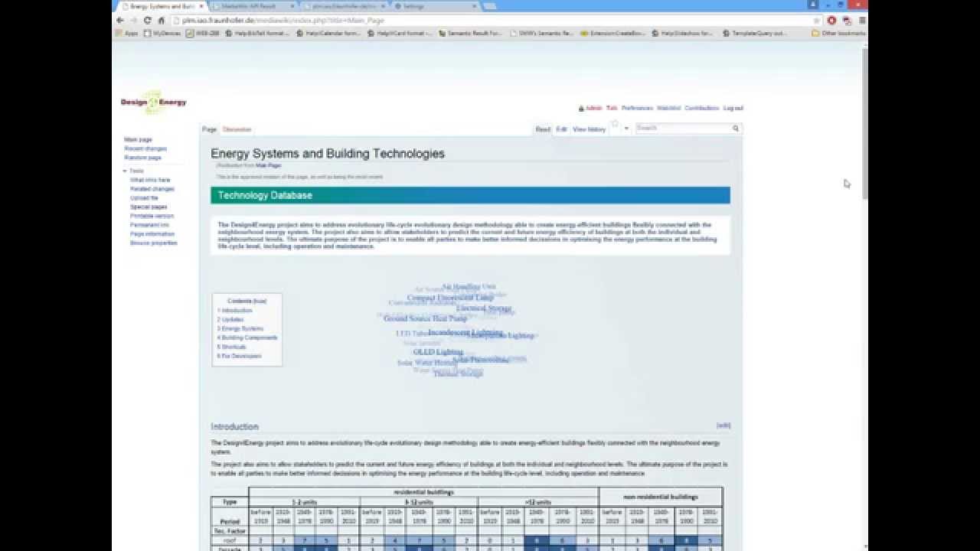Click the browser address bar
Image resolution: width=980 pixels, height=551 pixels.
(x=490, y=21)
